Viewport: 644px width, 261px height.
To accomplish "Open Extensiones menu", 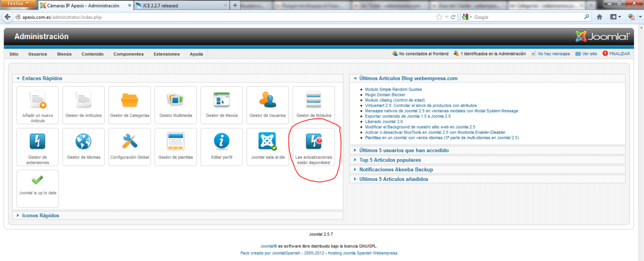I will click(x=167, y=54).
